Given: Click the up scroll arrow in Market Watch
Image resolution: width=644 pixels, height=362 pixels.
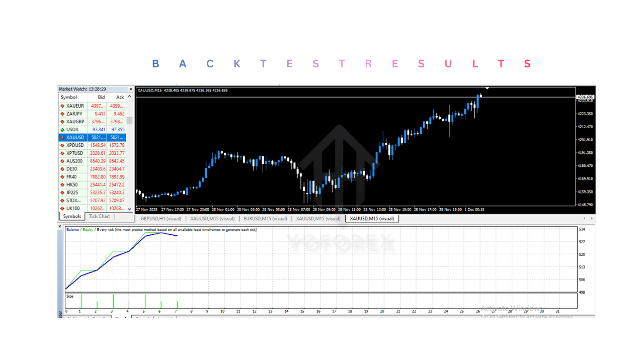Looking at the screenshot, I should click(x=130, y=96).
